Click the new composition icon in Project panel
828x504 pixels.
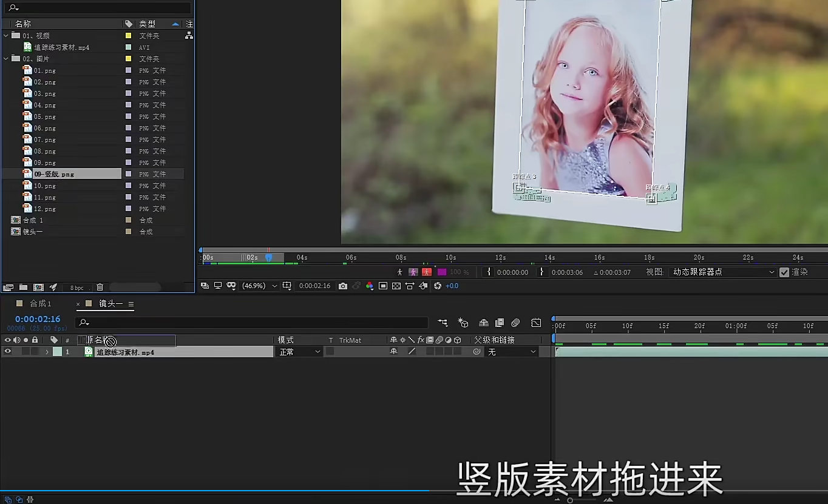tap(38, 287)
